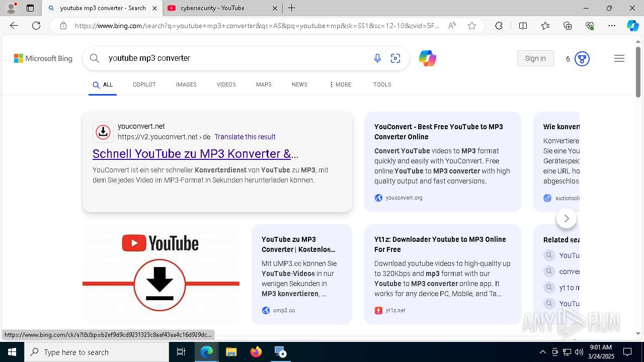Open Browser essentials heart icon
The width and height of the screenshot is (644, 362).
coord(590,26)
